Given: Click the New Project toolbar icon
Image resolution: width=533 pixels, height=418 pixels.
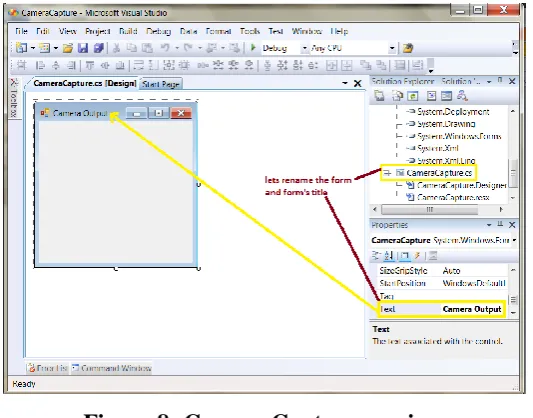Looking at the screenshot, I should pyautogui.click(x=21, y=48).
